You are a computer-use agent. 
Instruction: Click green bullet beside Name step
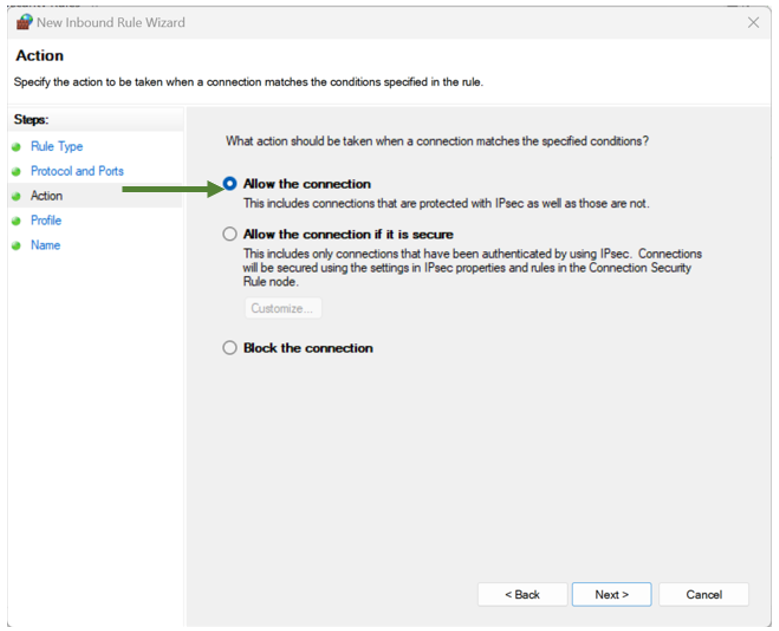click(16, 246)
